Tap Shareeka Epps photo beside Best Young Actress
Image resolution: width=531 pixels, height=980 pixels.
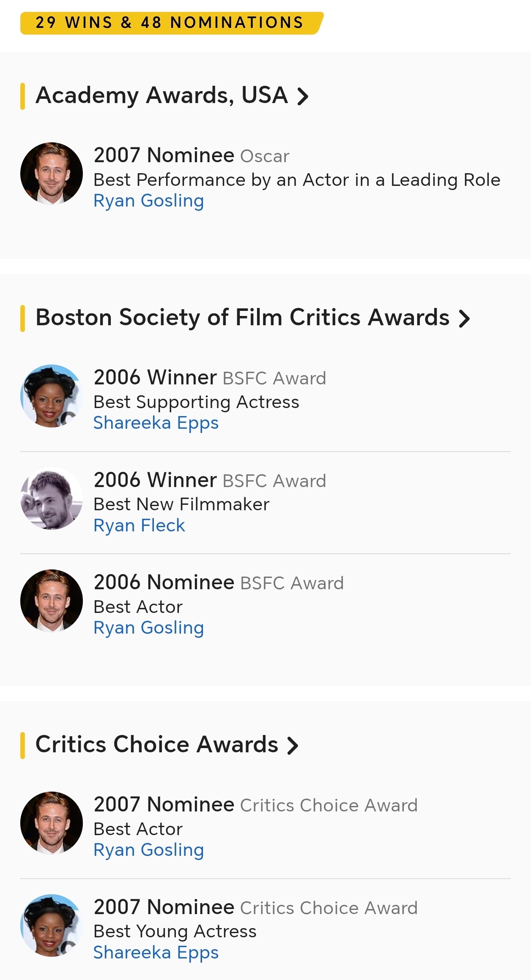(x=52, y=926)
